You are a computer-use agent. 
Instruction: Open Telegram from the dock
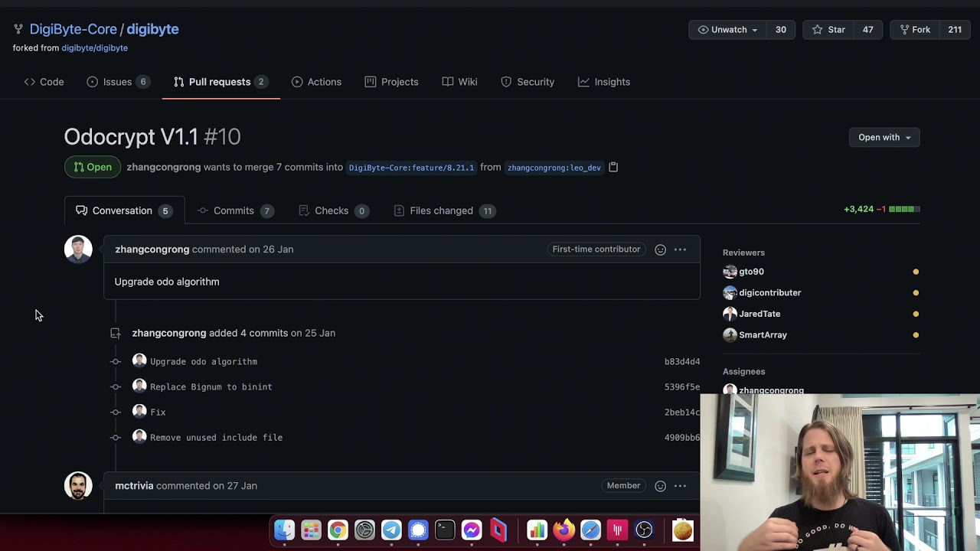coord(391,530)
